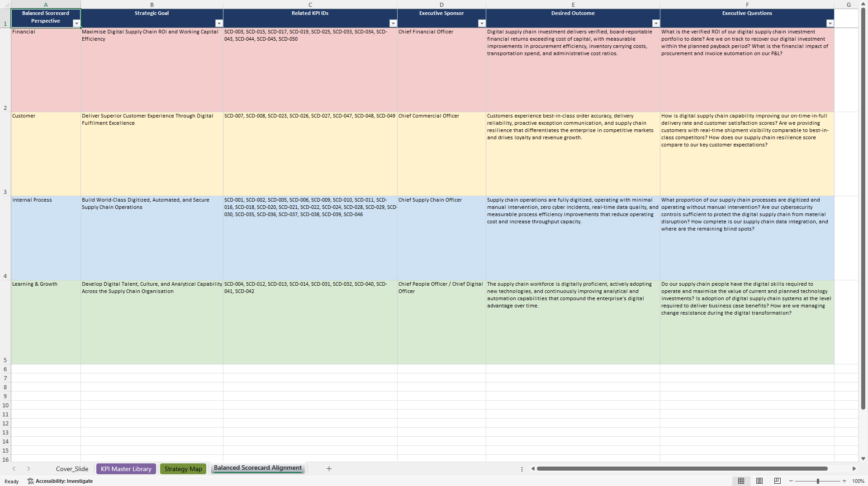Open Executive Questions filter dropdown

coord(830,24)
